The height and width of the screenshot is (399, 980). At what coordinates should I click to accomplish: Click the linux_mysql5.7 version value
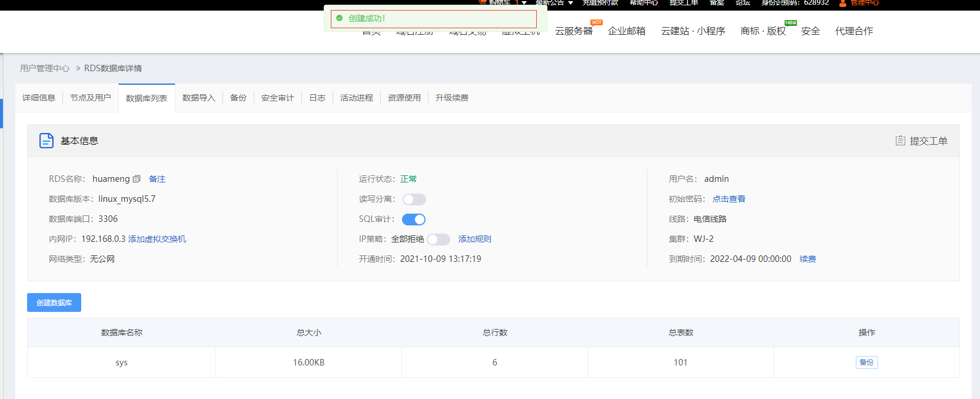click(127, 199)
